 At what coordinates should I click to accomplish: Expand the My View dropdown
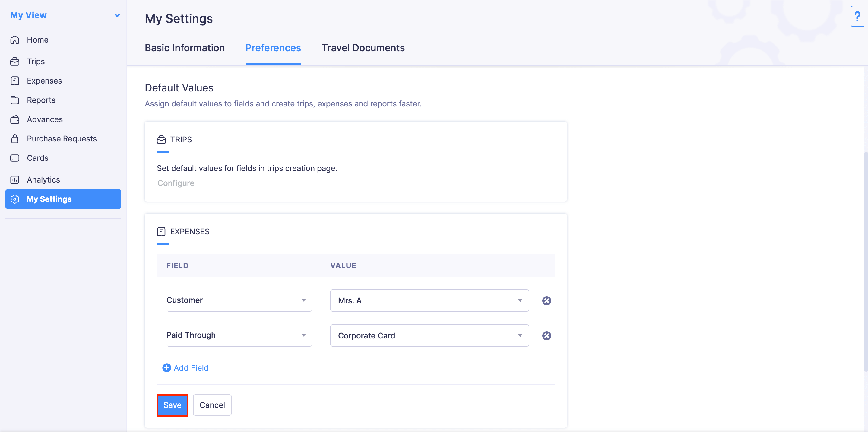117,15
